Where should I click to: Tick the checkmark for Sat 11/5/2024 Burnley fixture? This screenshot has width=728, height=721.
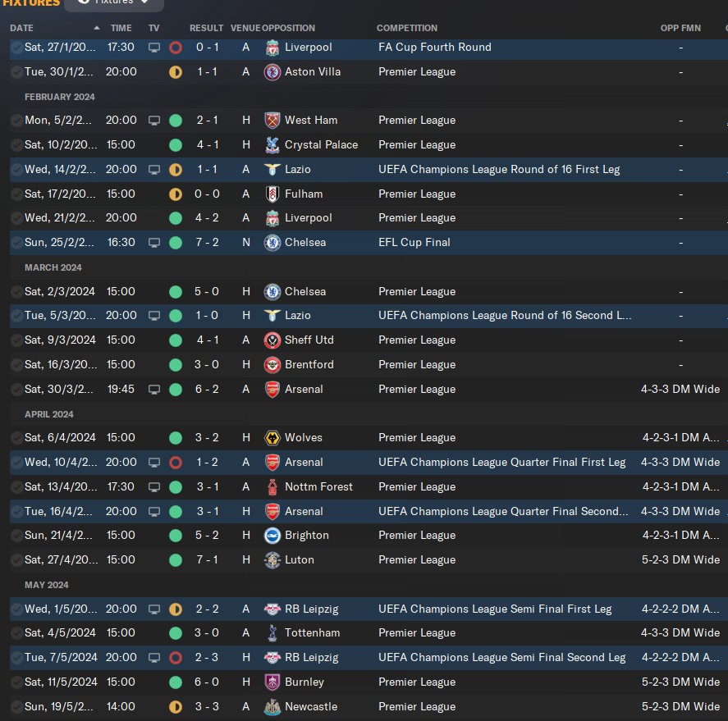[16, 682]
